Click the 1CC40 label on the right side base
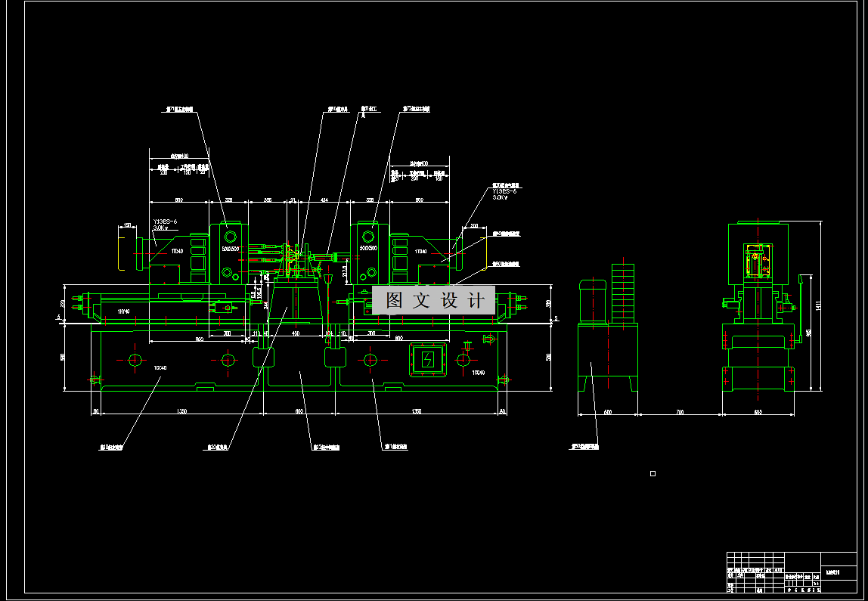Screen dimensions: 868x601 tap(479, 373)
